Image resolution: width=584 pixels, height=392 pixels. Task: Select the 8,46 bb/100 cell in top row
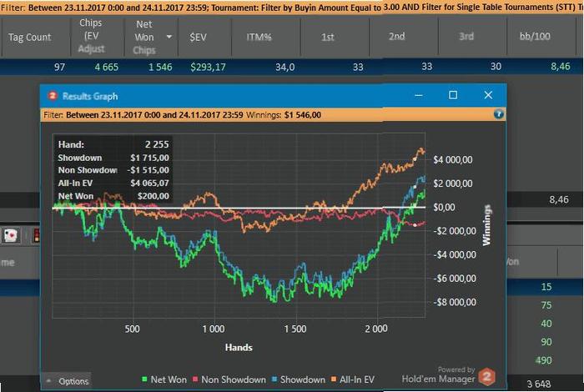[560, 66]
